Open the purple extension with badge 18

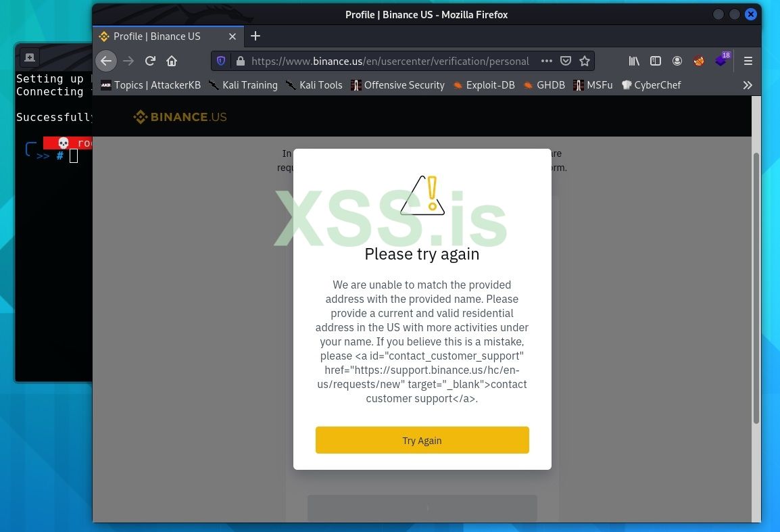(722, 59)
